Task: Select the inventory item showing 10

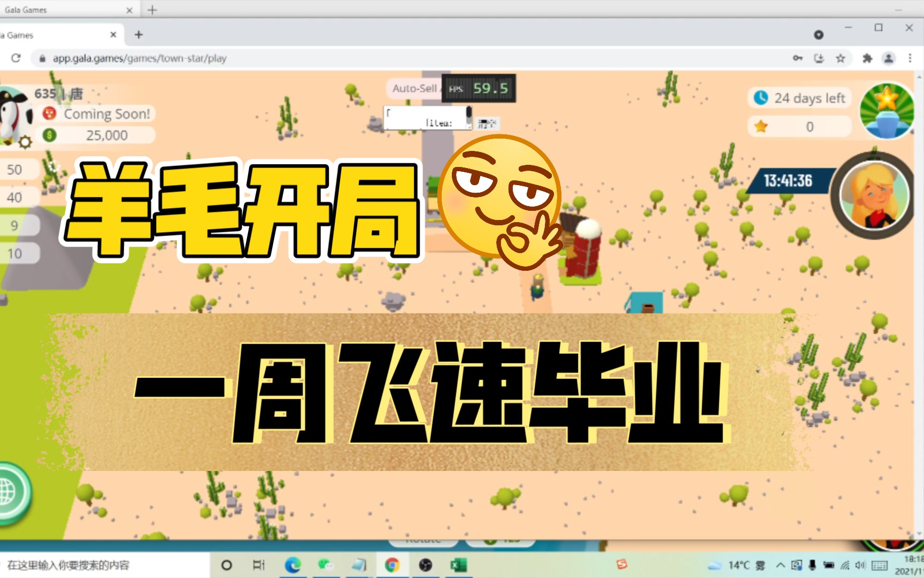Action: click(x=19, y=254)
